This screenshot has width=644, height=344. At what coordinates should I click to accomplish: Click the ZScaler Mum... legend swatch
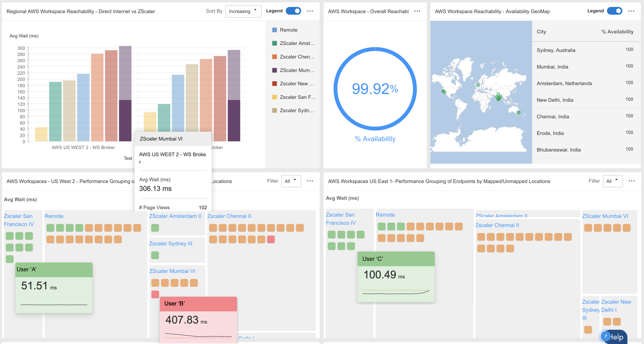point(275,70)
